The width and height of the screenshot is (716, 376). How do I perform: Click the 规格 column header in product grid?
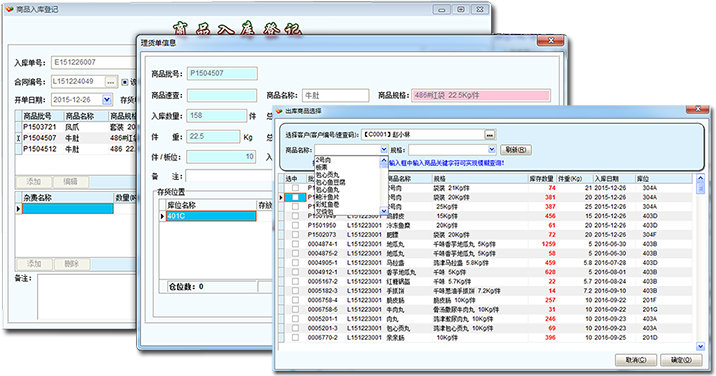pos(479,179)
